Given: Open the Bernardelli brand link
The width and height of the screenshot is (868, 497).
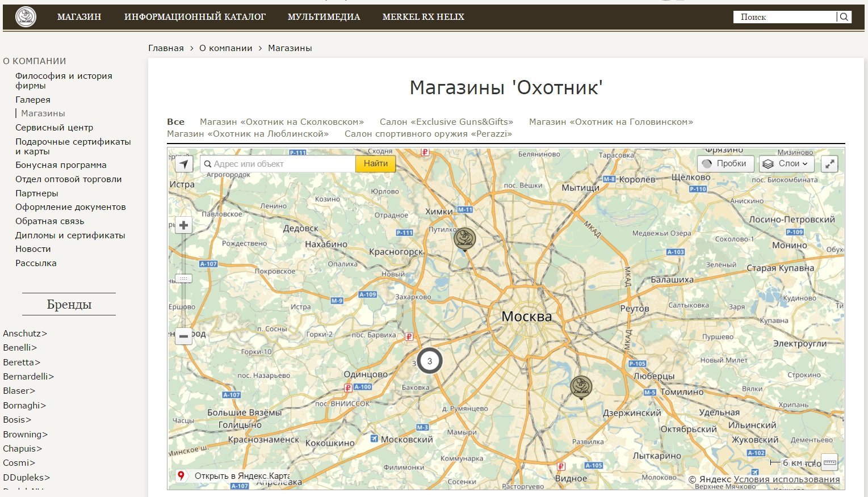Looking at the screenshot, I should (x=28, y=376).
